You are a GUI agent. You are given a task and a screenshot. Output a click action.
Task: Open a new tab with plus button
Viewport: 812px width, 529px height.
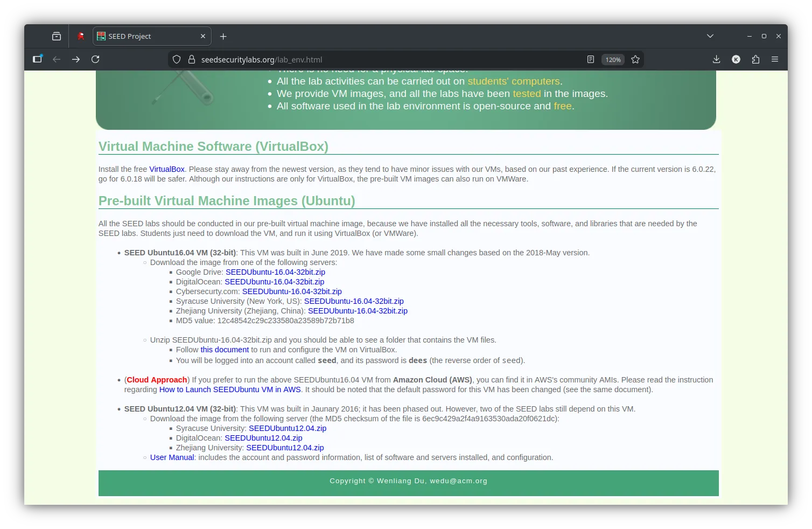click(223, 36)
